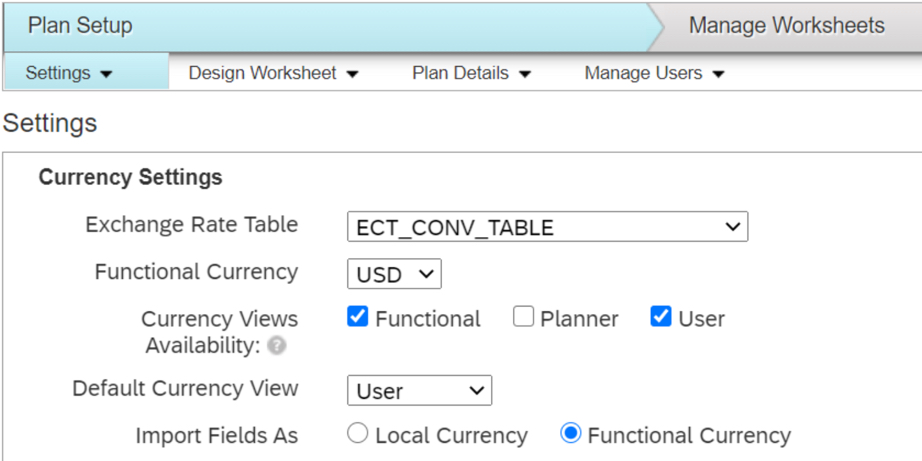Image resolution: width=922 pixels, height=461 pixels.
Task: Open the Manage Users menu
Action: coord(643,73)
